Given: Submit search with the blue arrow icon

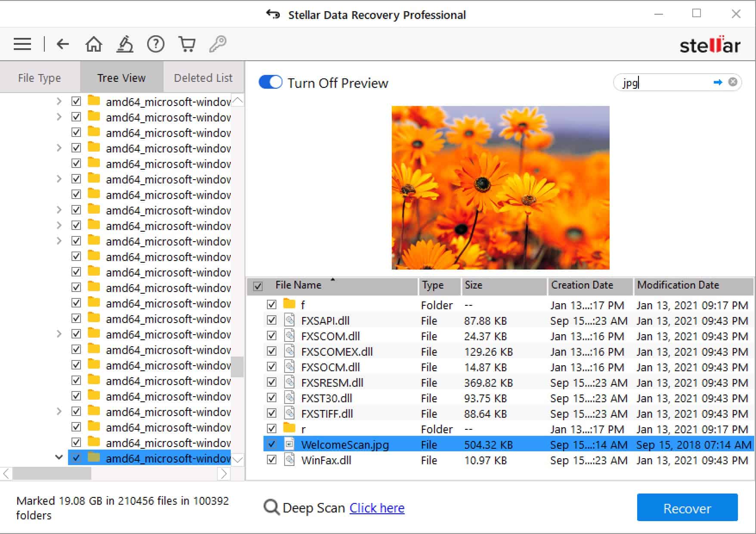Looking at the screenshot, I should click(x=718, y=82).
